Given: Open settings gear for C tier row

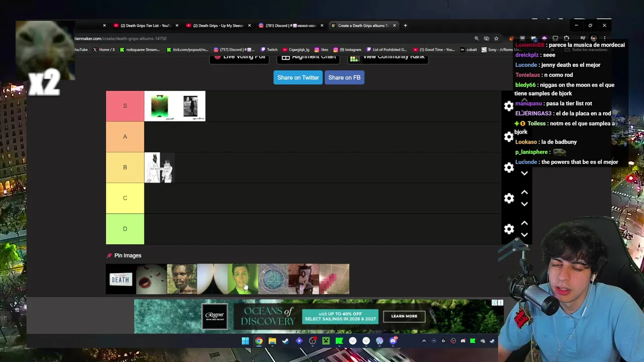Looking at the screenshot, I should [x=509, y=198].
